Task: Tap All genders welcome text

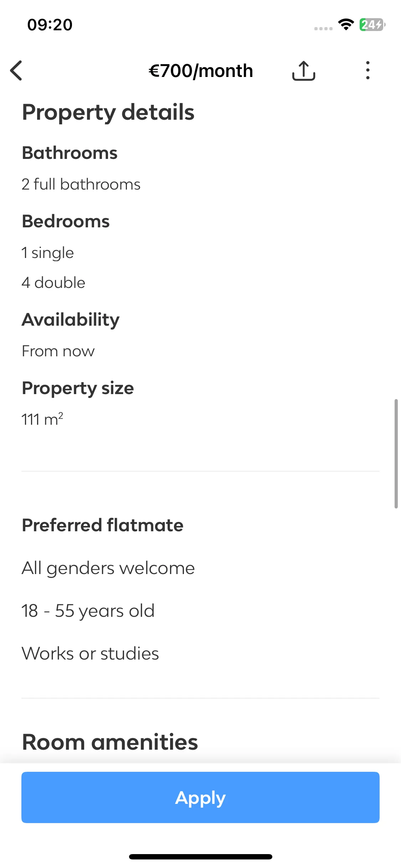Action: point(108,568)
